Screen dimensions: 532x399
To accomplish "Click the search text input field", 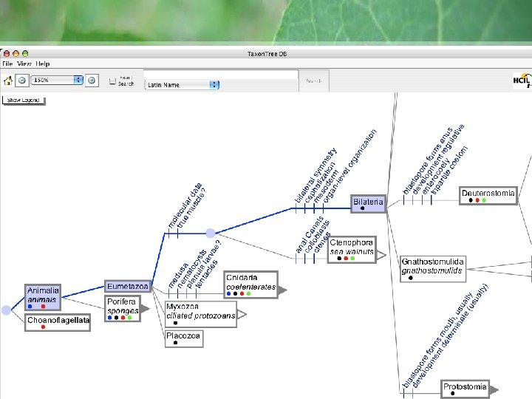I will pos(221,75).
